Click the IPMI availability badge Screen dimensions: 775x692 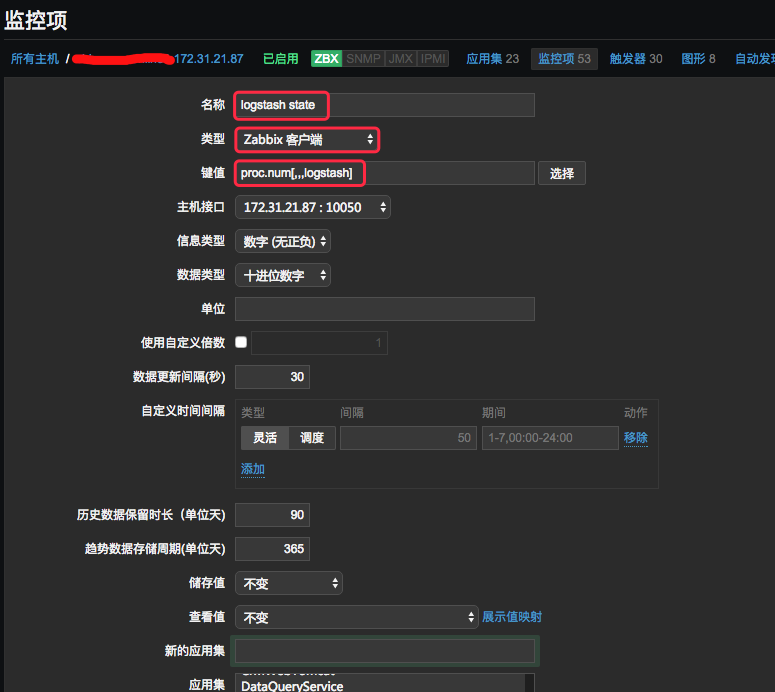(433, 59)
